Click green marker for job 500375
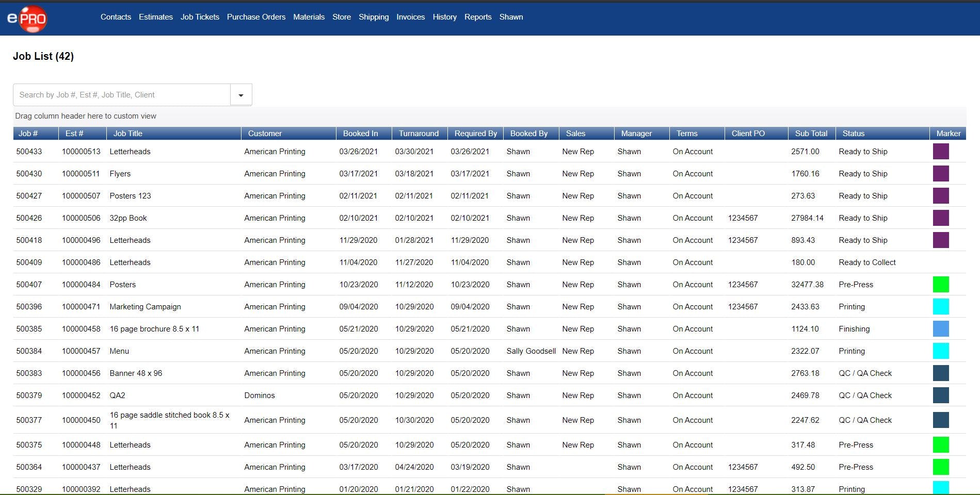This screenshot has height=495, width=980. pos(941,445)
